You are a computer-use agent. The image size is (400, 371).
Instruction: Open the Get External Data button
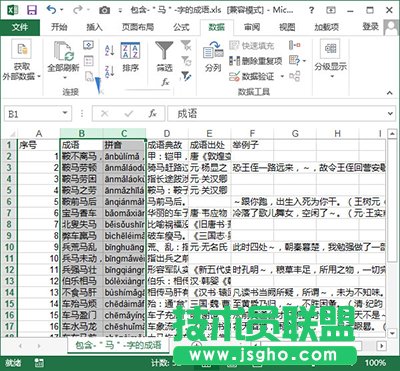[22, 61]
